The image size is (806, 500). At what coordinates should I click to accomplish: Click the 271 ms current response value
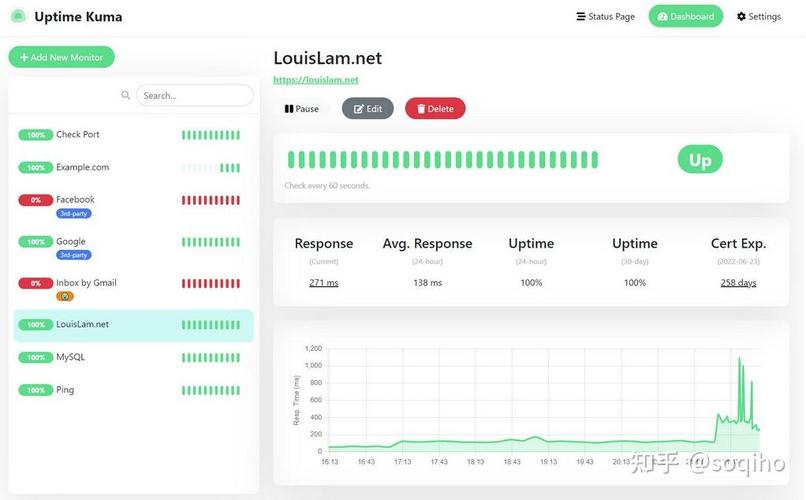point(324,283)
